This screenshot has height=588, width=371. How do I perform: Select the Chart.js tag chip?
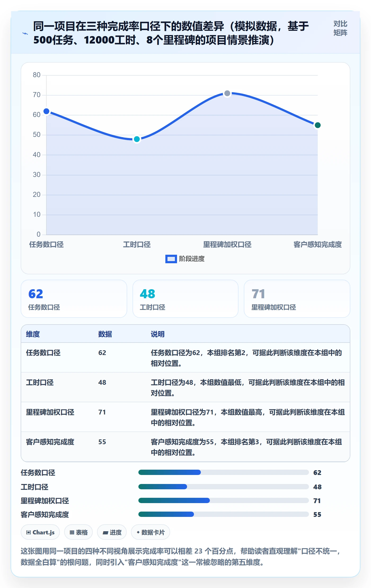click(40, 532)
